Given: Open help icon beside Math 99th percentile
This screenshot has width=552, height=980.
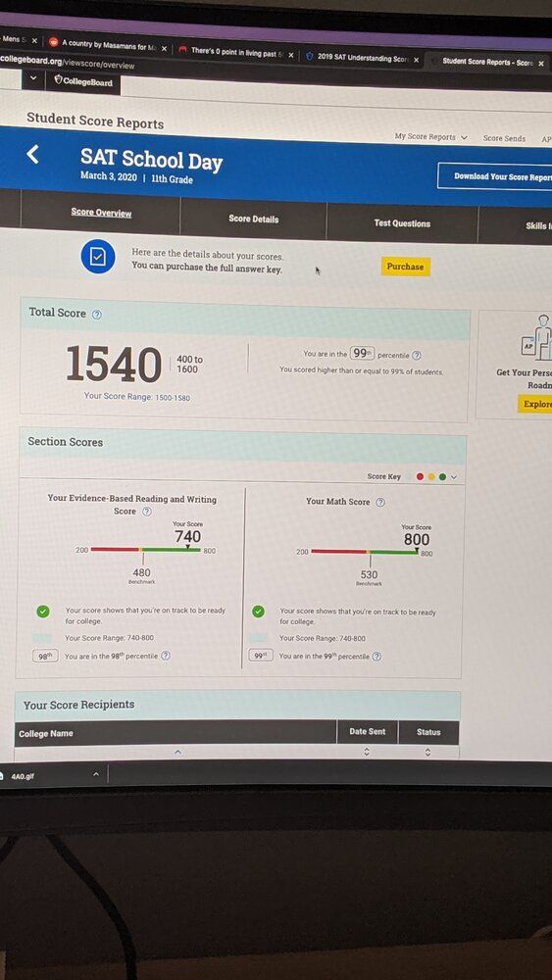Looking at the screenshot, I should pyautogui.click(x=376, y=657).
